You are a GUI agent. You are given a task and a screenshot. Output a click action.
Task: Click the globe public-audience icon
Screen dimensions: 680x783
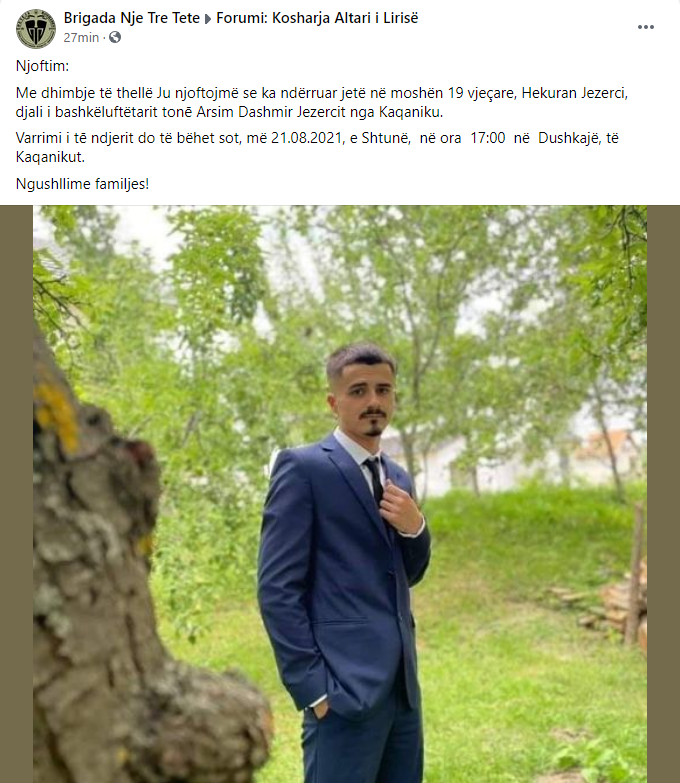(x=115, y=37)
